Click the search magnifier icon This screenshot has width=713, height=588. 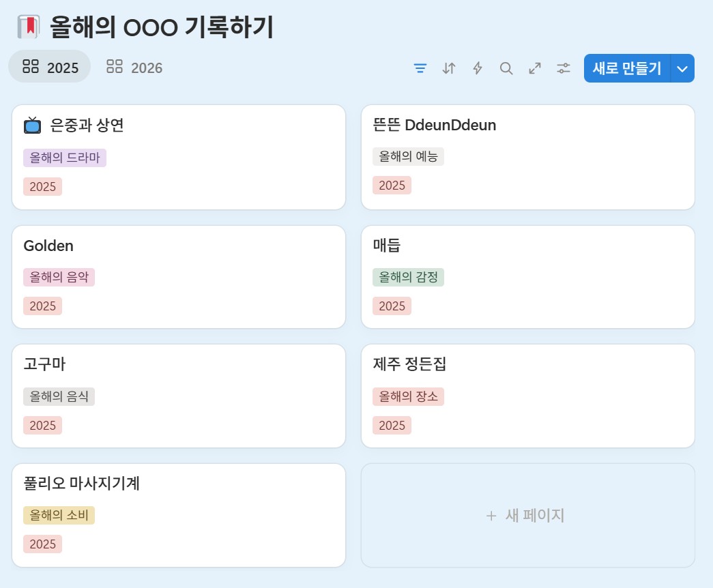(506, 68)
